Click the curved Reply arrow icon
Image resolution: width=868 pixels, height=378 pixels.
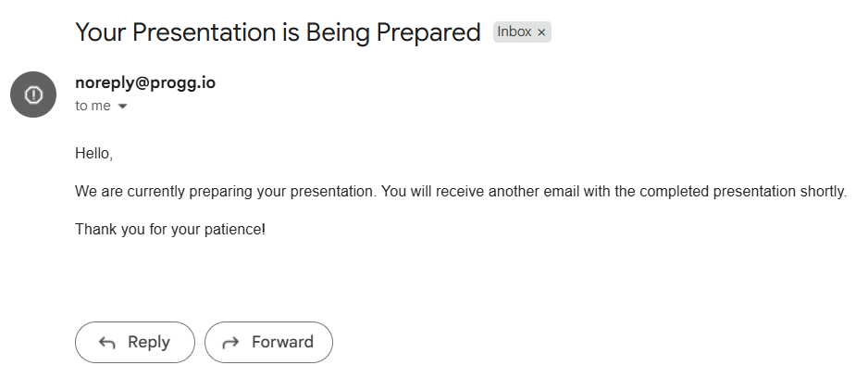click(106, 343)
